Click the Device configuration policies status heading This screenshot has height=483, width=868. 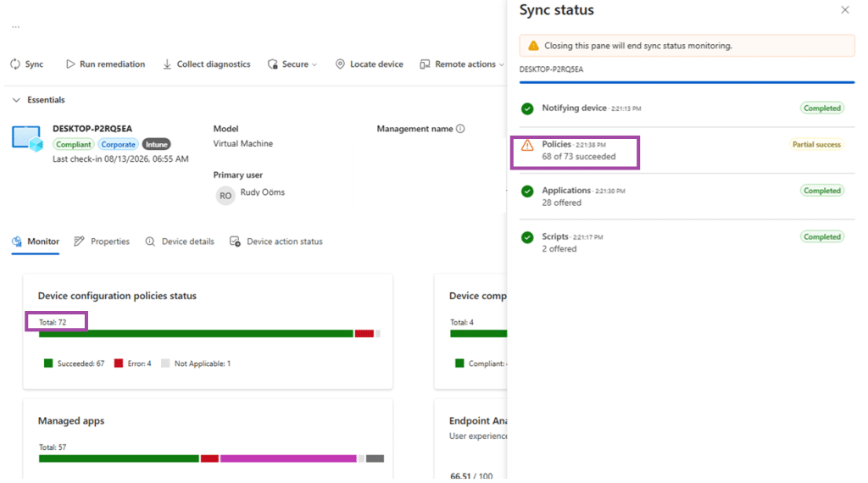pos(117,296)
